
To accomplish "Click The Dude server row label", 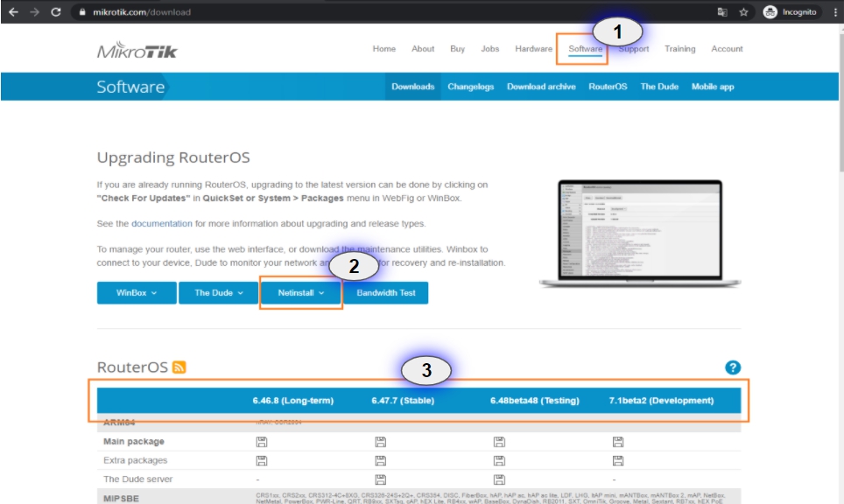I will pos(137,479).
